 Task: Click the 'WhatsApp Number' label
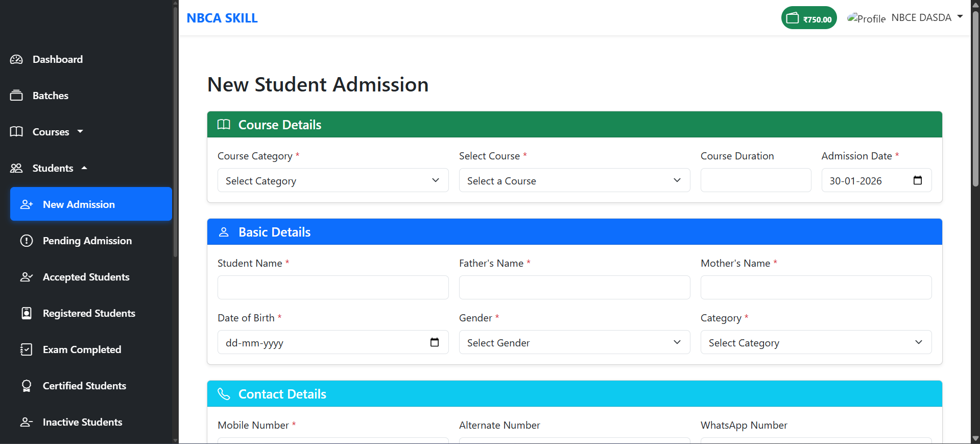pos(744,425)
